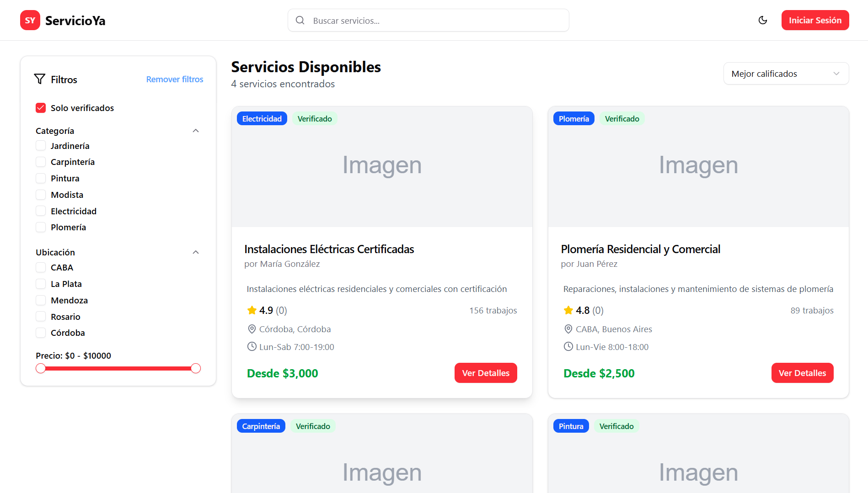The height and width of the screenshot is (493, 868).
Task: Check the Rosario location checkbox
Action: [x=41, y=316]
